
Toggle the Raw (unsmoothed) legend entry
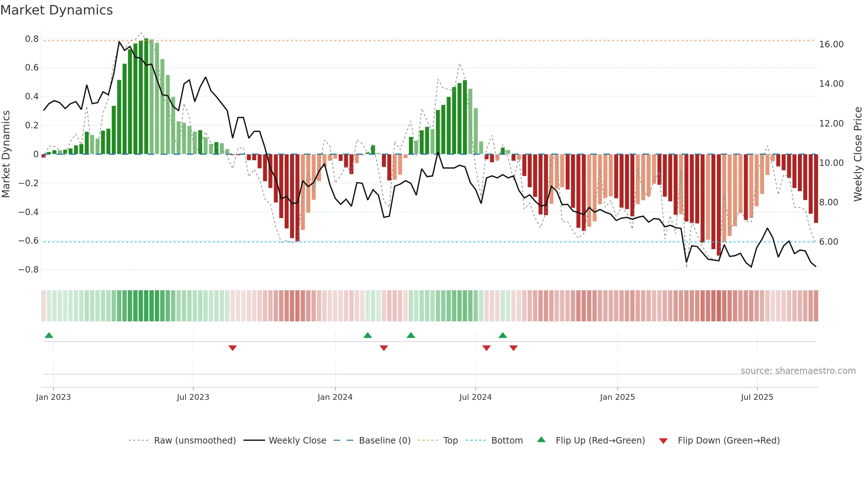[x=182, y=440]
